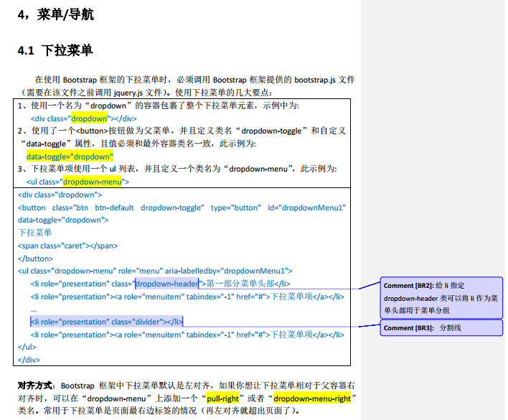This screenshot has width=508, height=420.
Task: Click the code line <span class="caret"></span>
Action: (x=67, y=246)
